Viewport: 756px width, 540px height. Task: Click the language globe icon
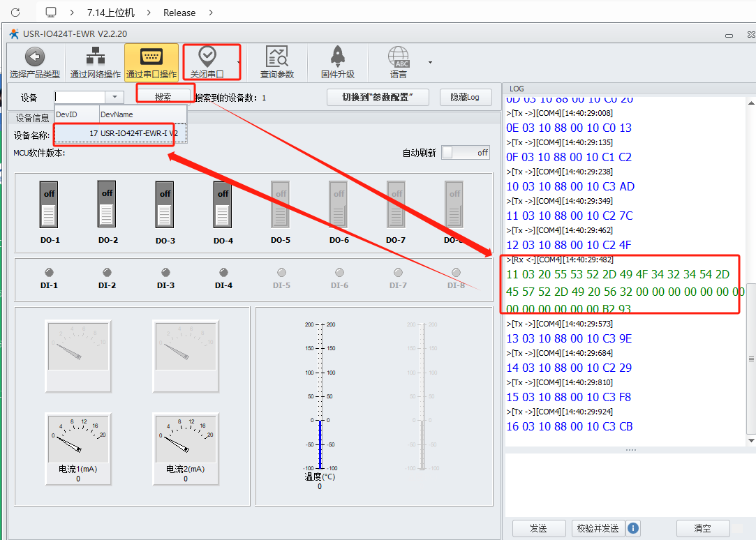tap(399, 57)
